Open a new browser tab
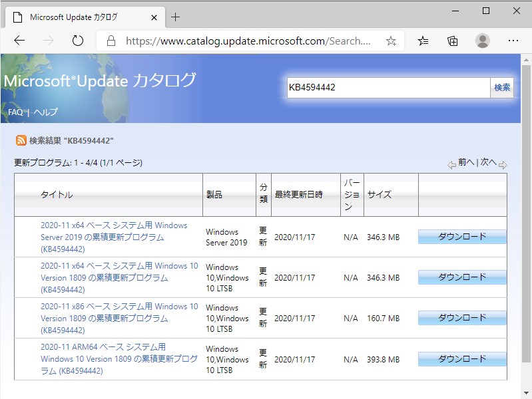This screenshot has height=399, width=532. tap(175, 17)
